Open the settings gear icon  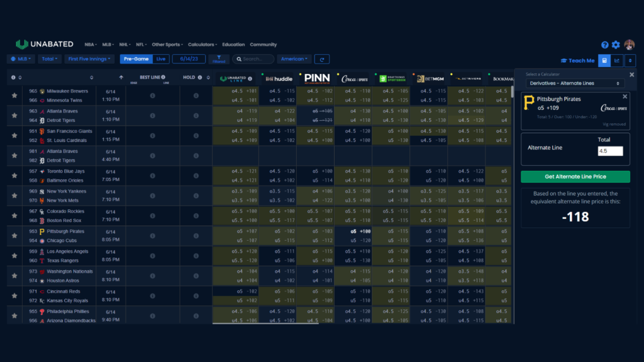point(616,45)
